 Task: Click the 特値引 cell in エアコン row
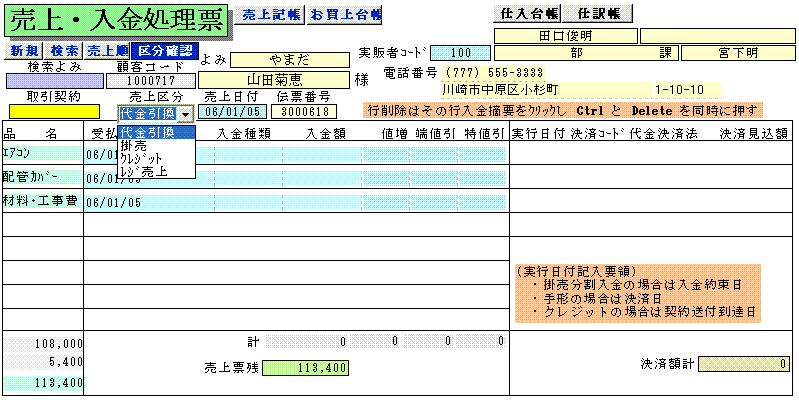click(x=482, y=155)
